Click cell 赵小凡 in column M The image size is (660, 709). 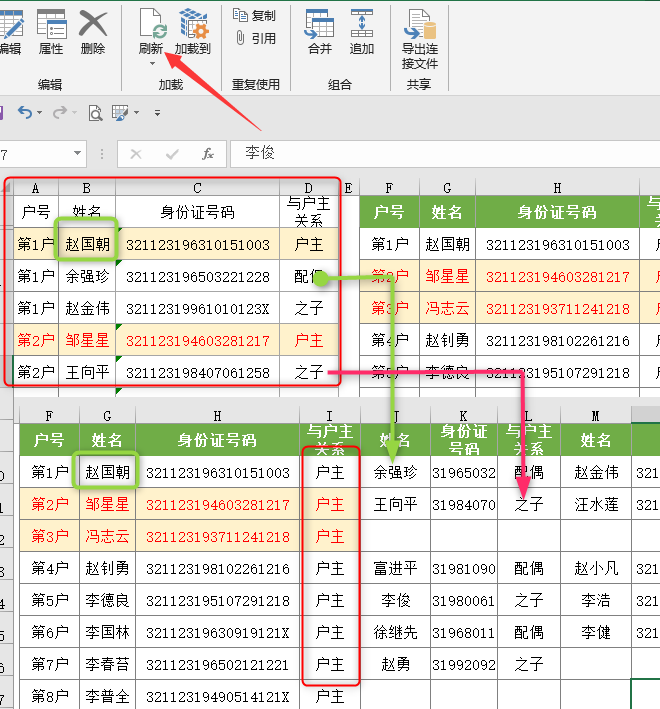click(x=596, y=568)
